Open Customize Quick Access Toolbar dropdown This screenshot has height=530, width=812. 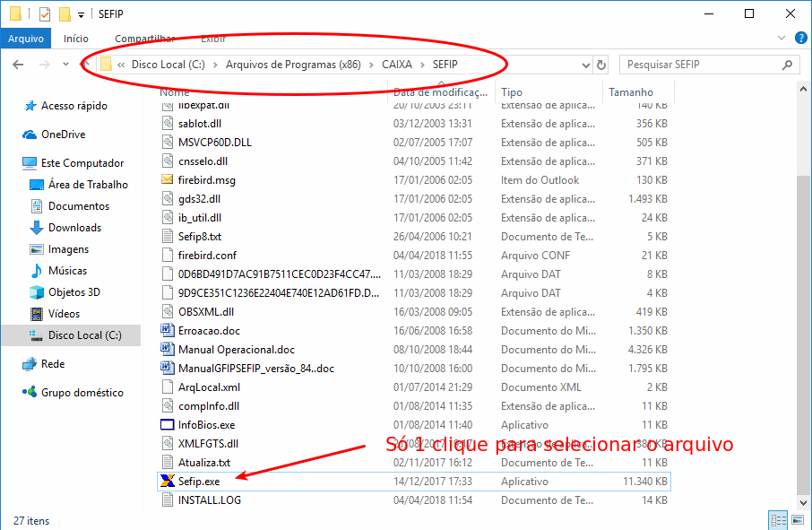[x=82, y=15]
